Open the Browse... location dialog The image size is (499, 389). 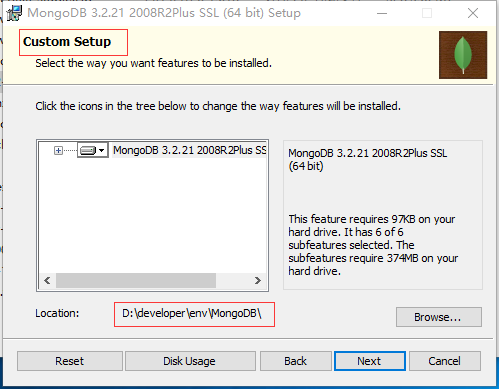439,317
